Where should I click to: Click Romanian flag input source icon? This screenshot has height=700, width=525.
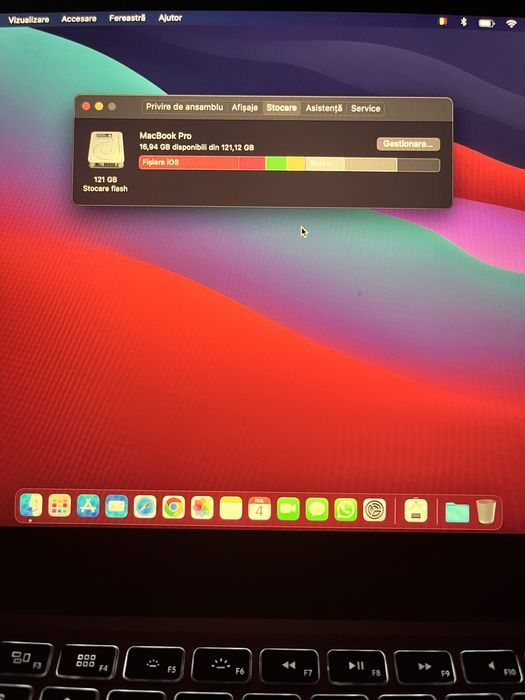pyautogui.click(x=442, y=21)
